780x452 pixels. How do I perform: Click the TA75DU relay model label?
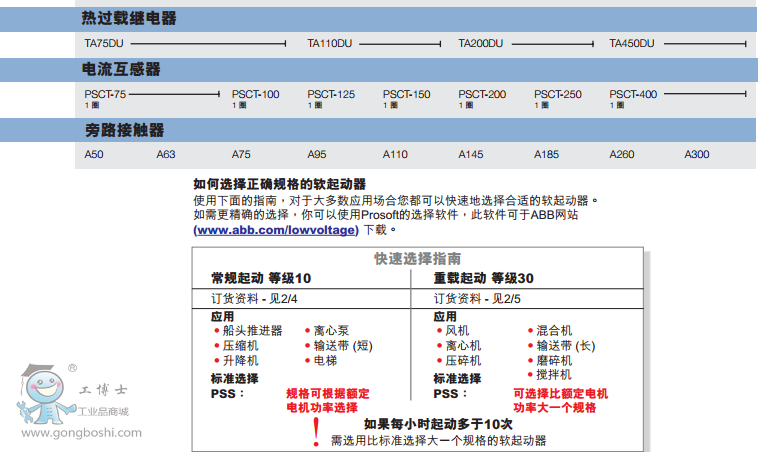(x=105, y=44)
